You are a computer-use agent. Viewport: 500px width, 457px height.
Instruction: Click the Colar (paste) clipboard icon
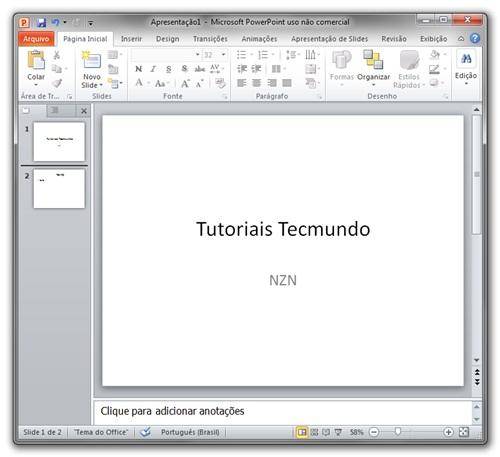click(36, 60)
